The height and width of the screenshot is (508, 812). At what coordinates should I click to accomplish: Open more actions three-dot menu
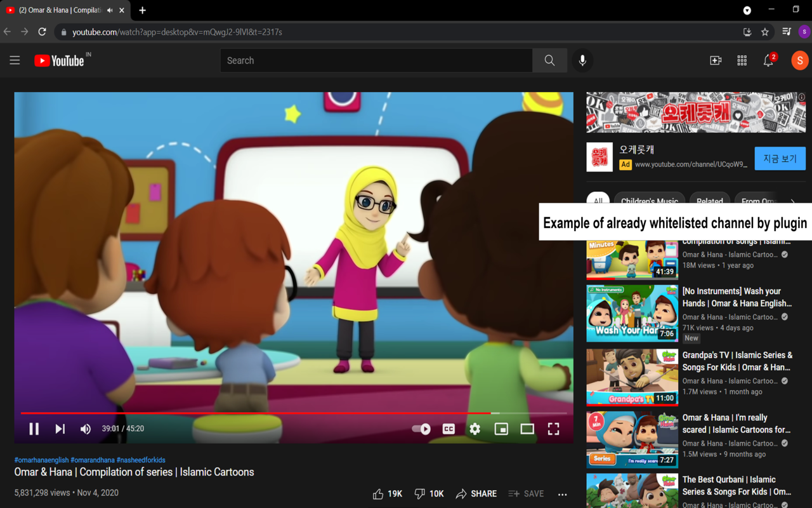[x=562, y=494]
